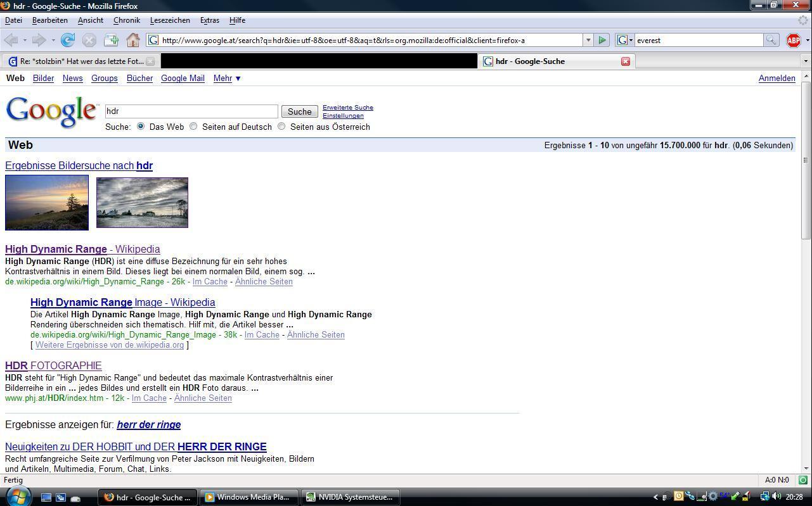This screenshot has height=506, width=812.
Task: Click the Home icon in toolbar
Action: pyautogui.click(x=132, y=41)
